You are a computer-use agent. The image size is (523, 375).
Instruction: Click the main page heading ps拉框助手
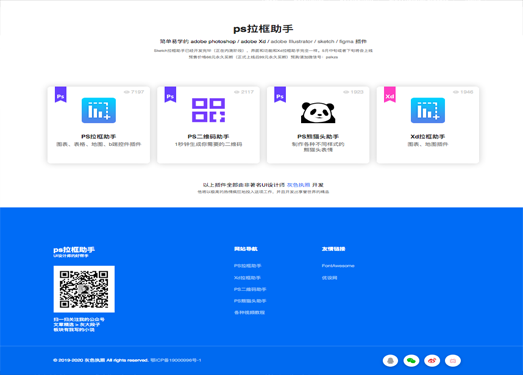[263, 29]
